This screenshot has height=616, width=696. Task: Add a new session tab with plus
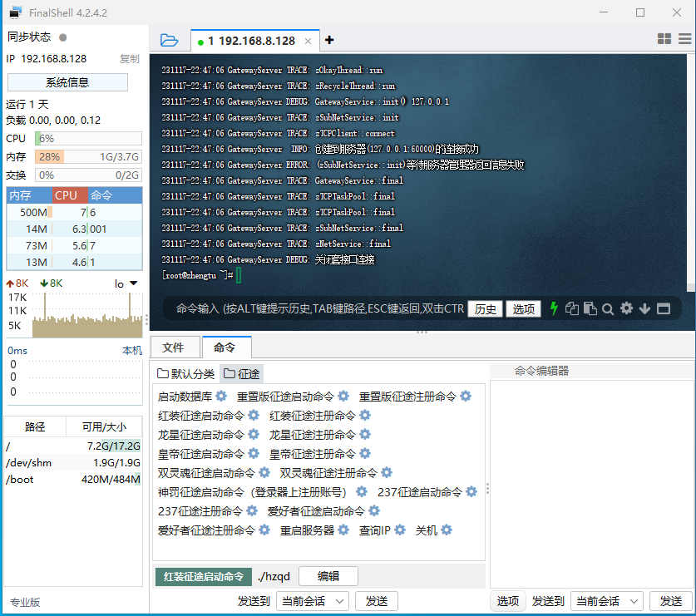[329, 40]
